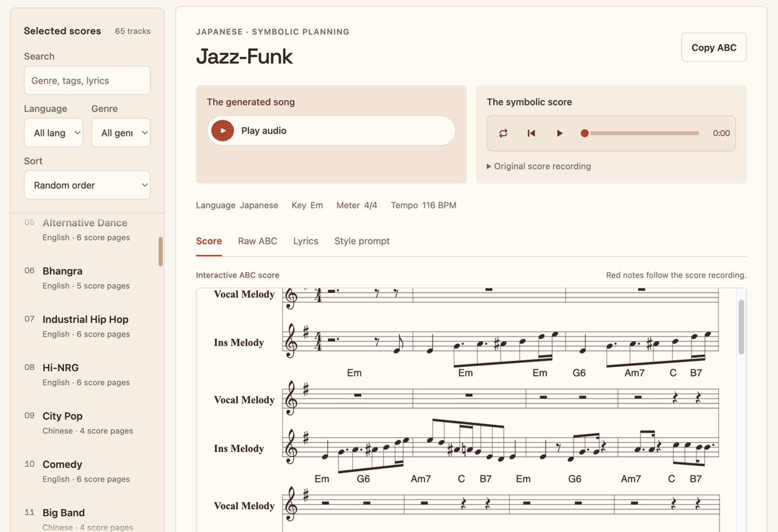The height and width of the screenshot is (532, 778).
Task: Click the 'Japanese · Symbolic Planning' heading
Action: click(273, 32)
